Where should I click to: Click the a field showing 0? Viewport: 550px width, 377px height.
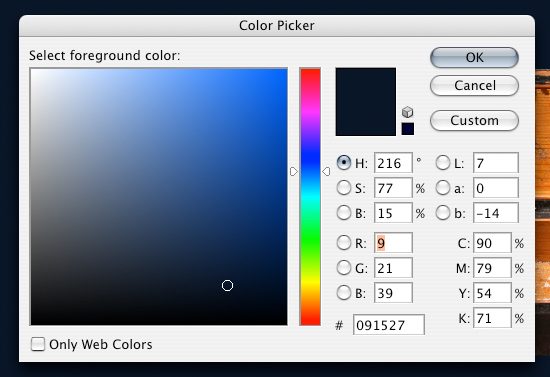coord(496,188)
